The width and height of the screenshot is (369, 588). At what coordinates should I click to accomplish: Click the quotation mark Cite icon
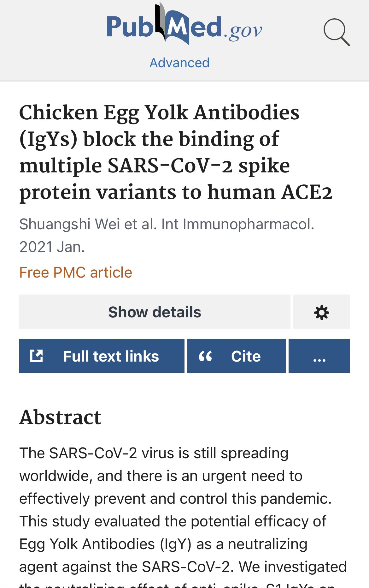[205, 356]
